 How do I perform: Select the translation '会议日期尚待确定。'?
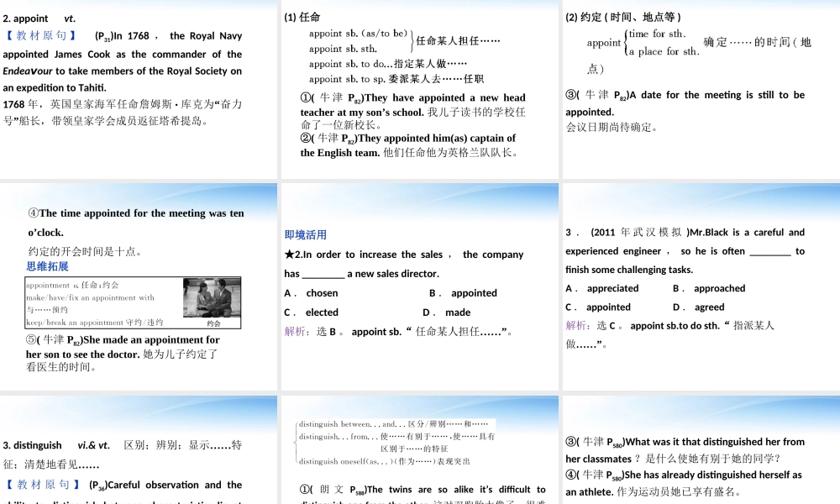(612, 128)
